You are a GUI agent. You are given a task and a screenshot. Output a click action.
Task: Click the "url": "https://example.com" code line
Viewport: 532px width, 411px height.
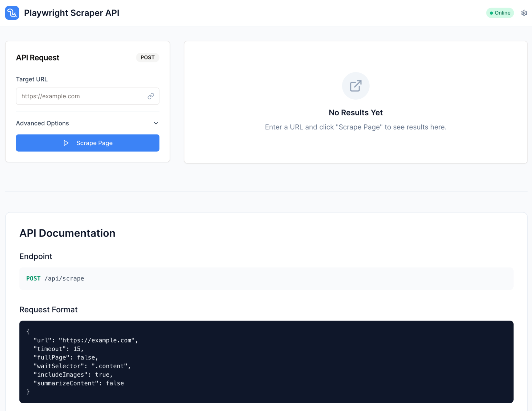point(85,340)
